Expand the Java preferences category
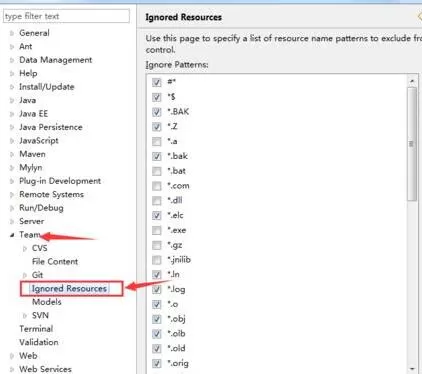The height and width of the screenshot is (374, 422). pyautogui.click(x=27, y=100)
